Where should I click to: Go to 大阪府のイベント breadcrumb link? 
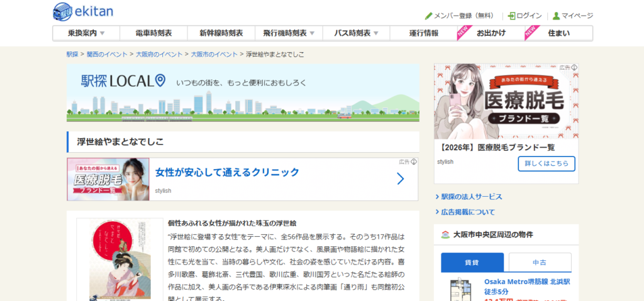(x=160, y=54)
